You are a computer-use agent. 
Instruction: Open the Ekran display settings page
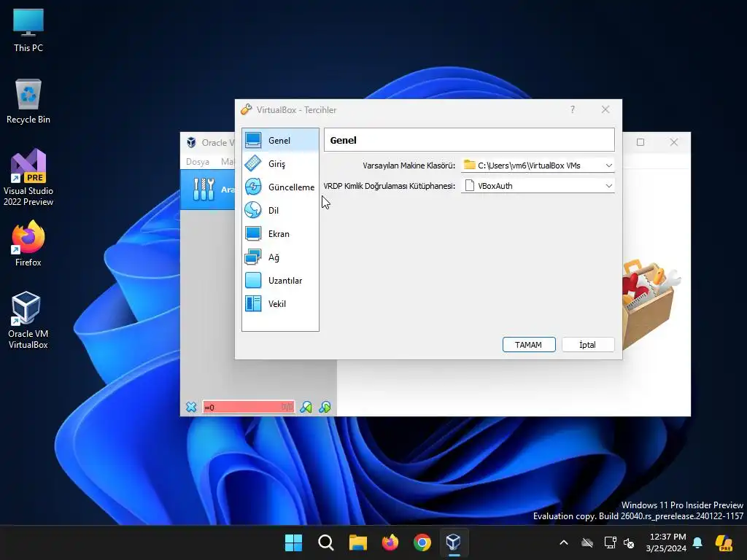280,234
